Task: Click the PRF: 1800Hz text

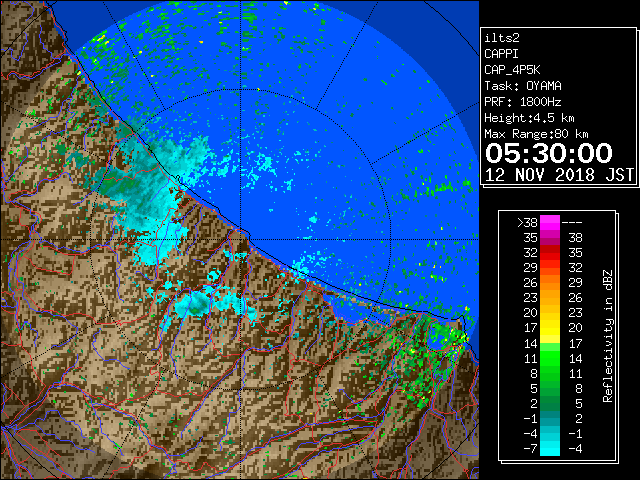Action: [x=523, y=102]
